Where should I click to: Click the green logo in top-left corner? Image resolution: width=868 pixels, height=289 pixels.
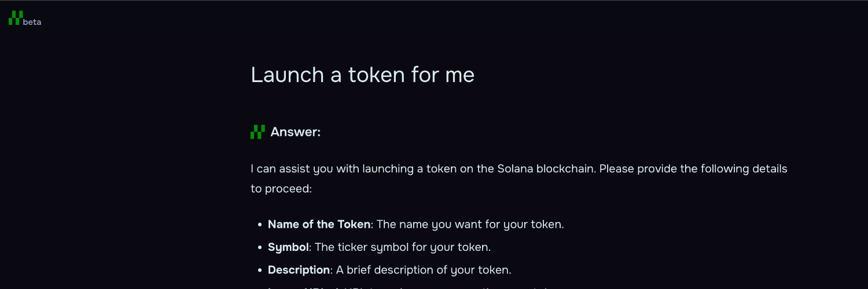coord(16,18)
